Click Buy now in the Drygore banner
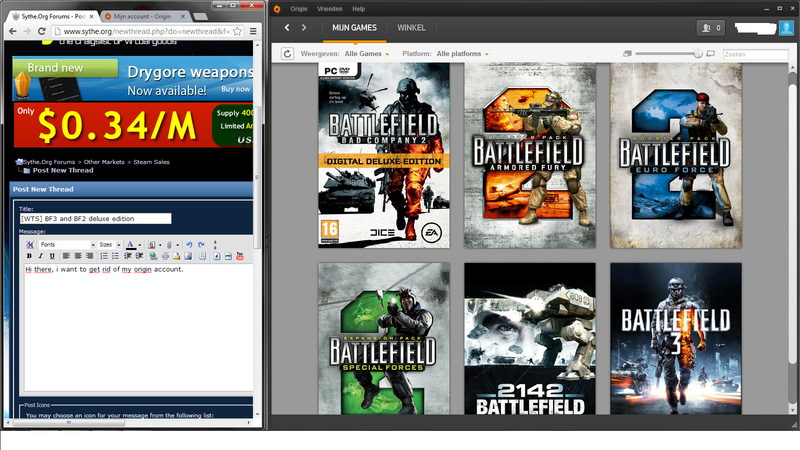 (235, 89)
